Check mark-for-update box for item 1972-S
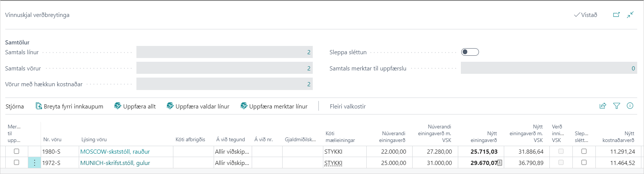 click(x=16, y=162)
